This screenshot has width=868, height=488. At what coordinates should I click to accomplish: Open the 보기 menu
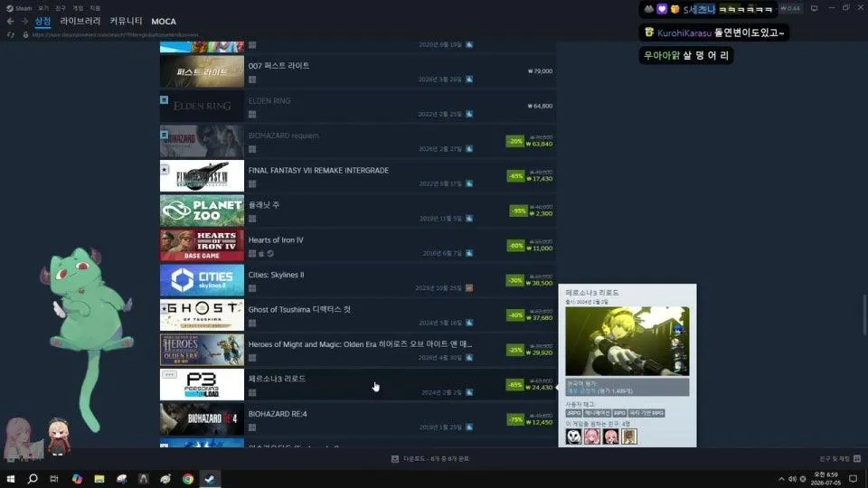tap(43, 8)
